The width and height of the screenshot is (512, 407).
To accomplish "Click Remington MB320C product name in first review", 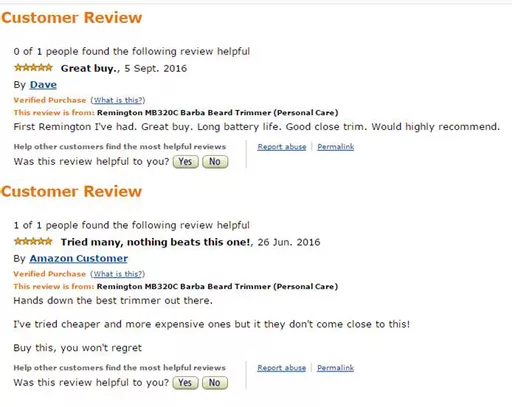I will pos(218,113).
